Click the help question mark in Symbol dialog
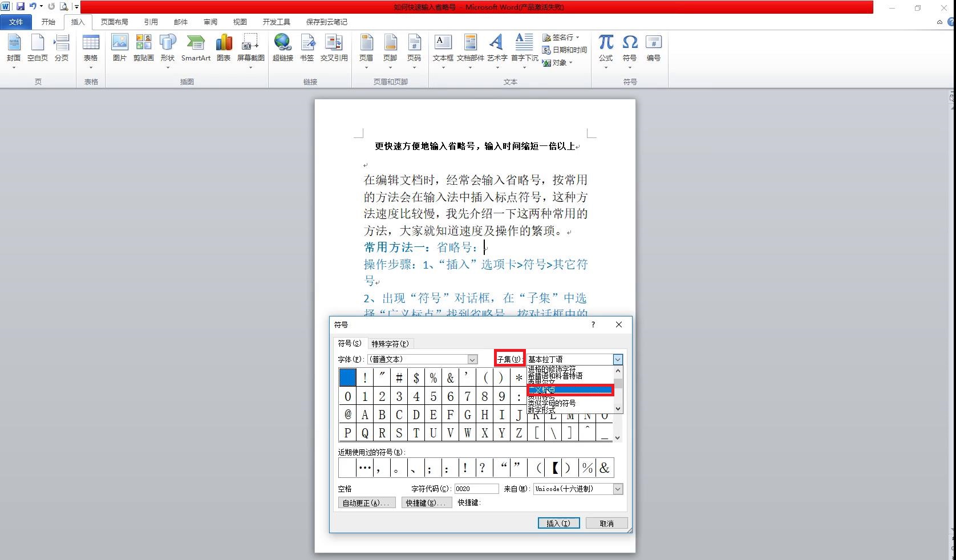Viewport: 956px width, 560px height. click(x=593, y=324)
